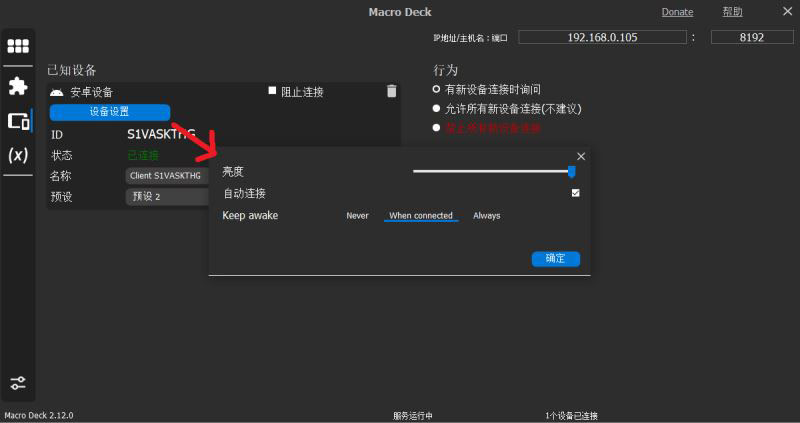Close the device settings popup with X

pyautogui.click(x=581, y=156)
